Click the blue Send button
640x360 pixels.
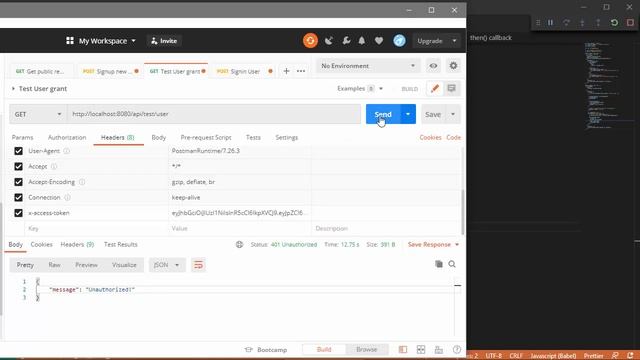[x=383, y=114]
